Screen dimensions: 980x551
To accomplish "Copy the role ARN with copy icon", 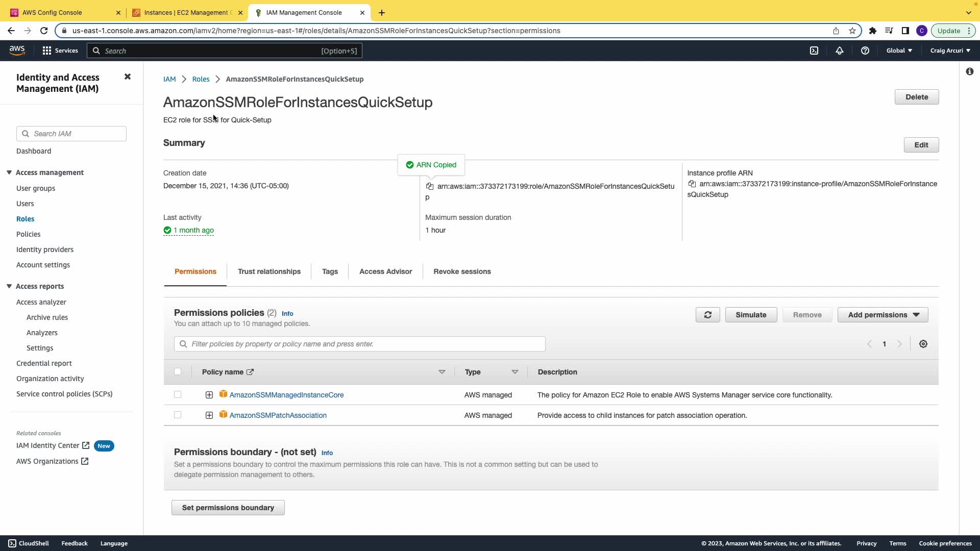I will pyautogui.click(x=429, y=186).
